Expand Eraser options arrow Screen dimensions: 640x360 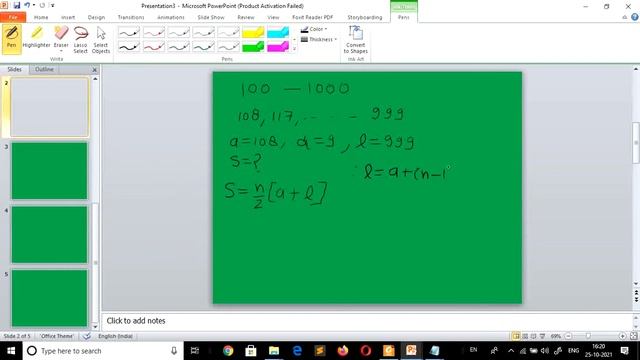tap(61, 51)
